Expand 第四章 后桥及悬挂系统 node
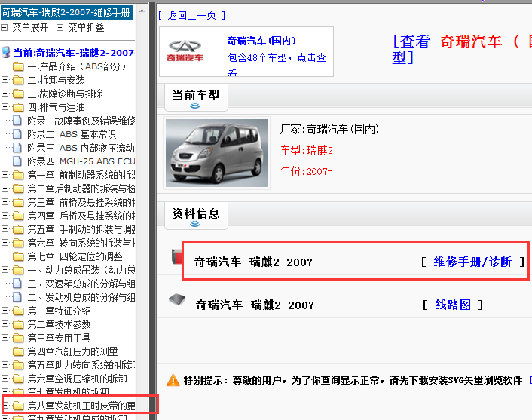The image size is (532, 420). 5,215
